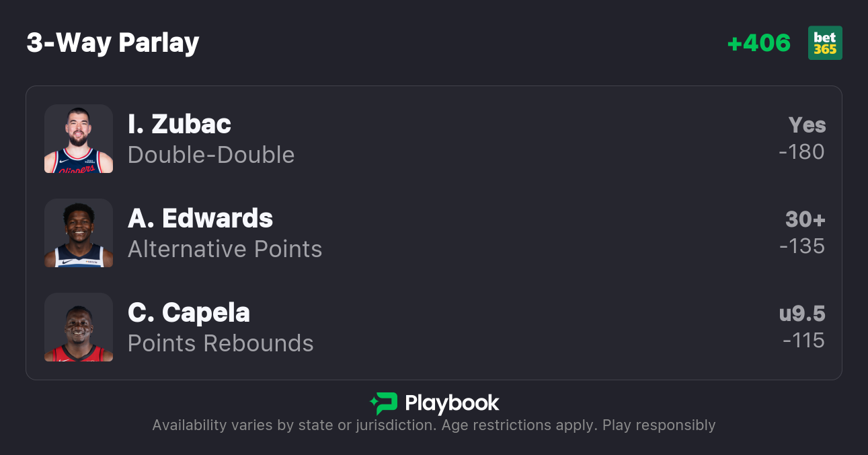Open the C. Capela player name

[189, 312]
